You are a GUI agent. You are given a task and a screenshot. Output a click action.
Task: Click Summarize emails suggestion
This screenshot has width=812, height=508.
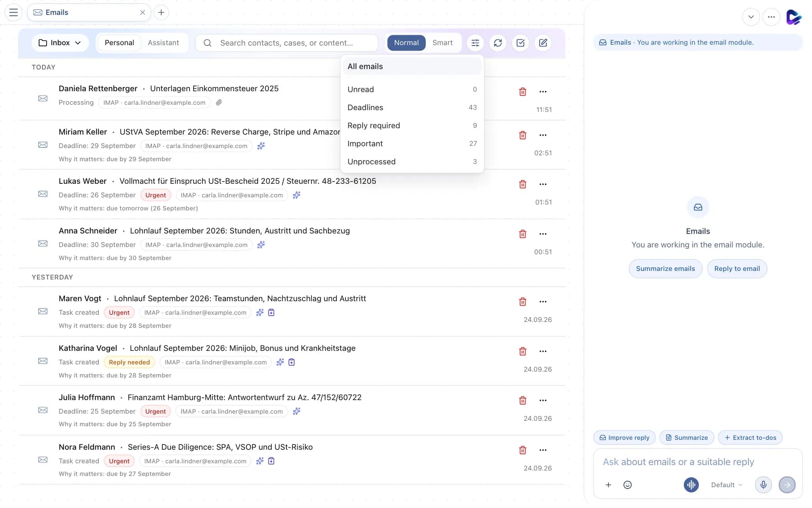coord(665,269)
